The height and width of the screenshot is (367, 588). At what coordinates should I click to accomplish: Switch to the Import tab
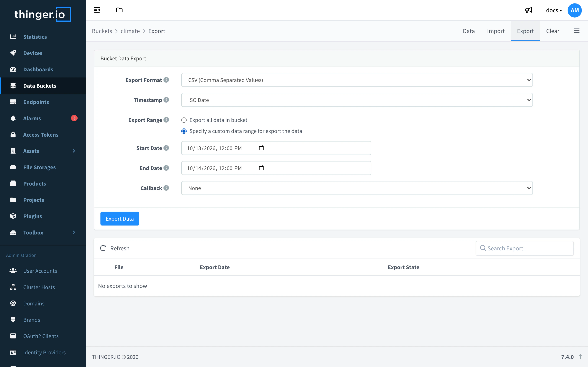coord(496,31)
